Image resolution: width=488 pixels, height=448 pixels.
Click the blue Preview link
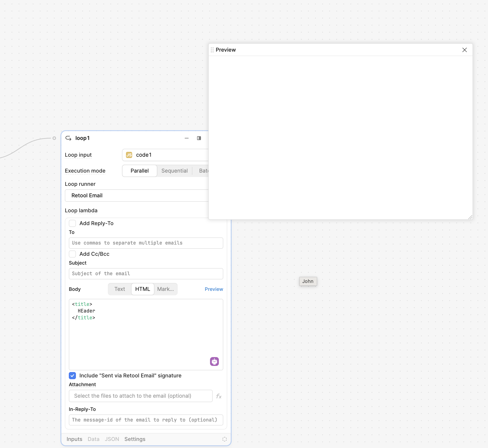tap(214, 289)
